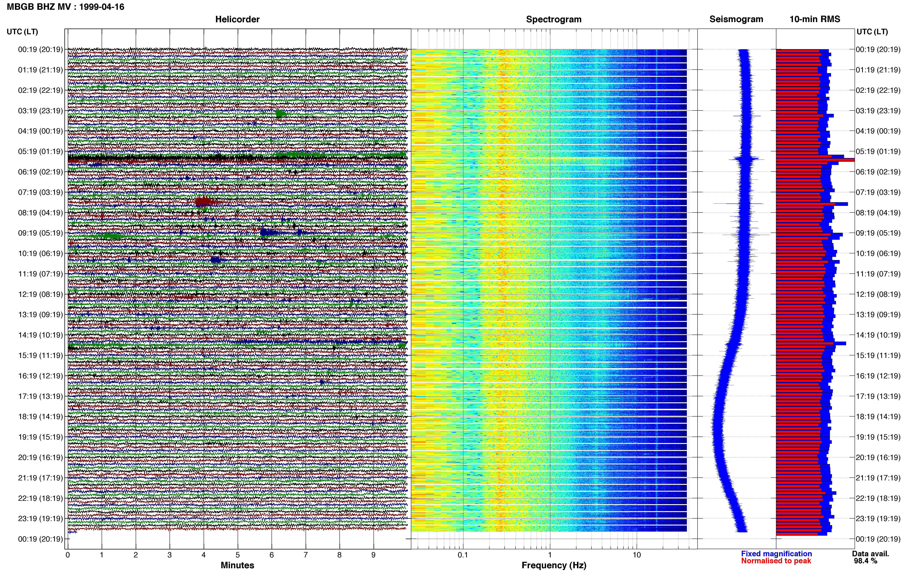Click the right '22:19 (18:19)' time label

(x=878, y=498)
